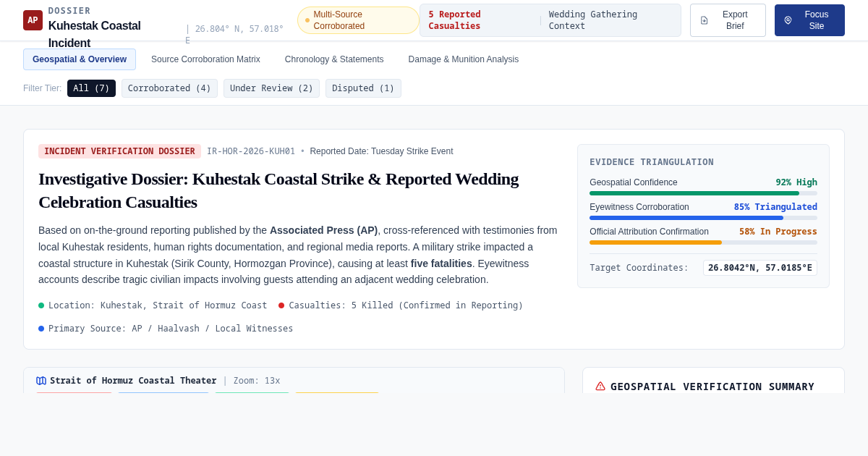Click the EVIDENCE TRIANGULATION heading
The image size is (868, 456).
click(652, 162)
